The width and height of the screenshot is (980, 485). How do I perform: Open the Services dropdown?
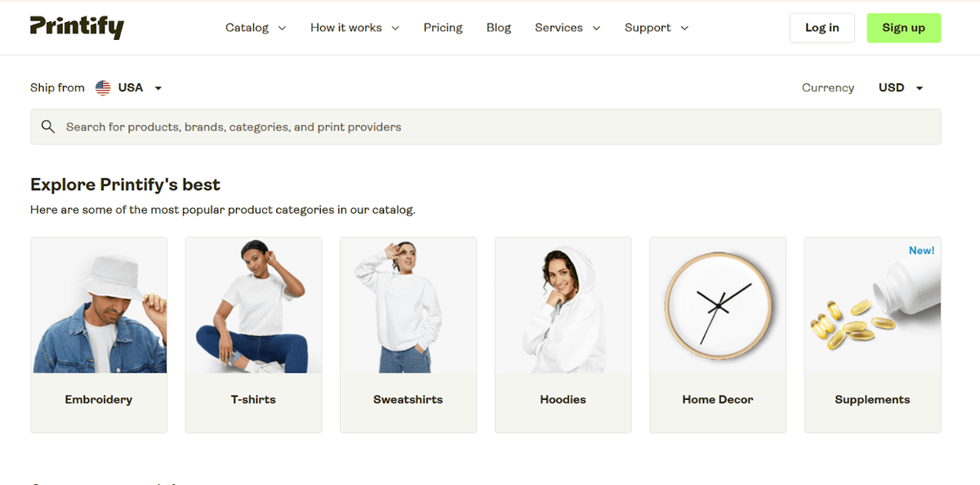tap(568, 28)
